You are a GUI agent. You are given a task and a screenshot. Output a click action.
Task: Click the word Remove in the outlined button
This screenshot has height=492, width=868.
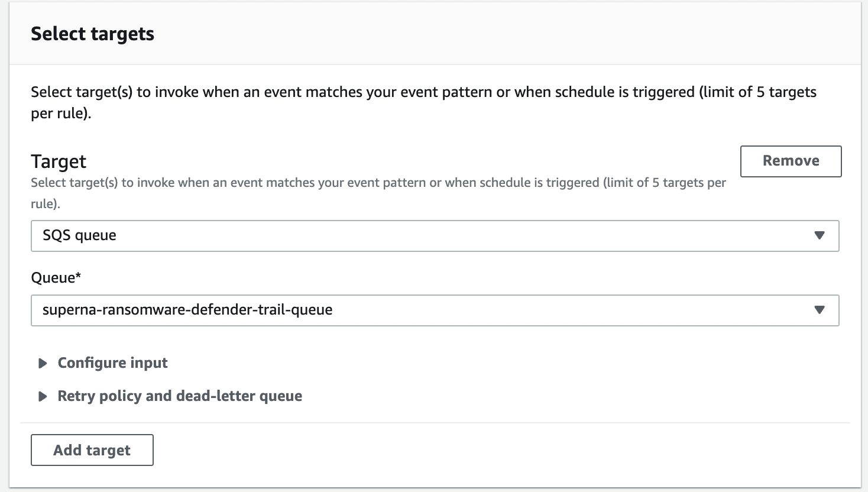(791, 161)
